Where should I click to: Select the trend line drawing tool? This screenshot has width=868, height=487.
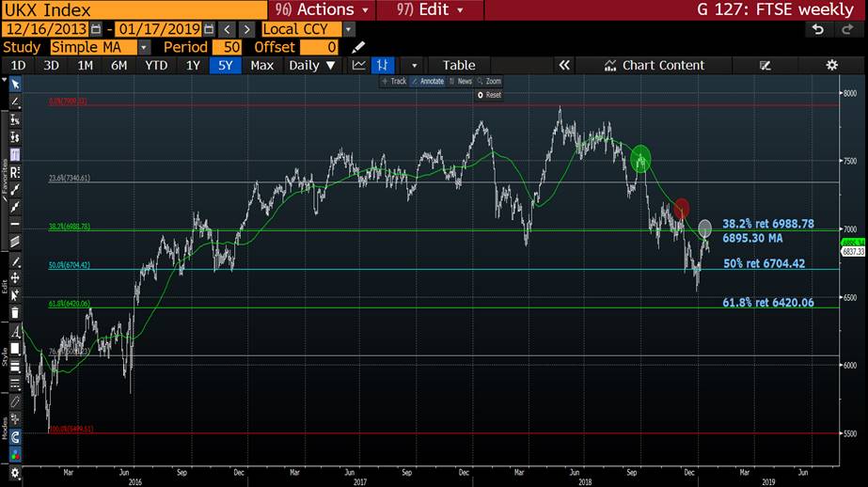click(x=15, y=102)
